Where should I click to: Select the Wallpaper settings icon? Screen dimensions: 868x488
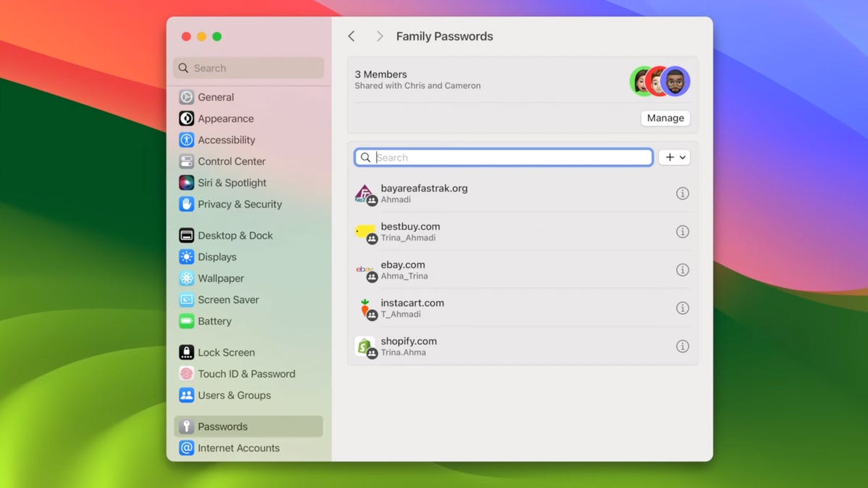[x=187, y=278]
